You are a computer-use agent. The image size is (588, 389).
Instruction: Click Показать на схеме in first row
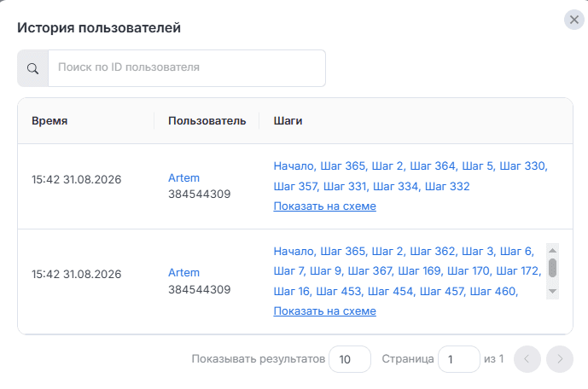click(325, 206)
